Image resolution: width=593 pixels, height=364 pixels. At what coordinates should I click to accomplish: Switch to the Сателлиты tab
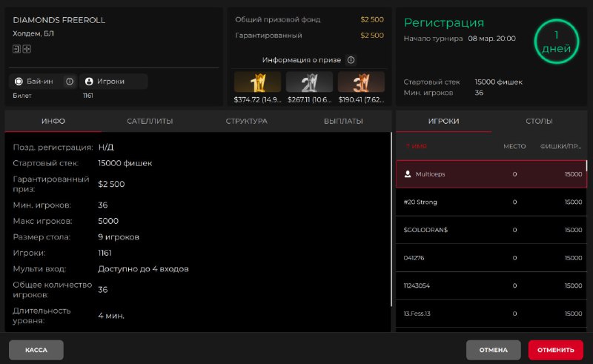[150, 121]
